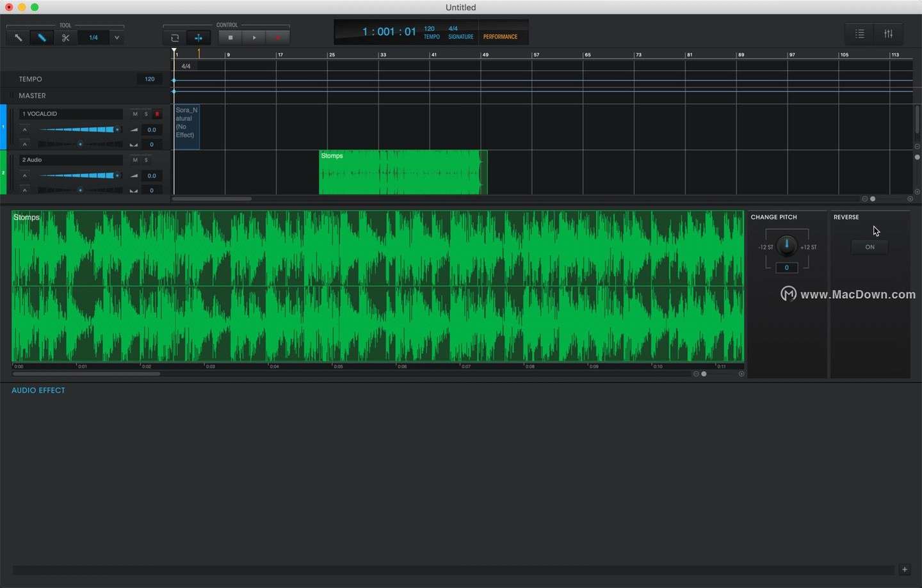Screen dimensions: 922x588
Task: Select the blue track 1 color strip
Action: click(x=3, y=127)
